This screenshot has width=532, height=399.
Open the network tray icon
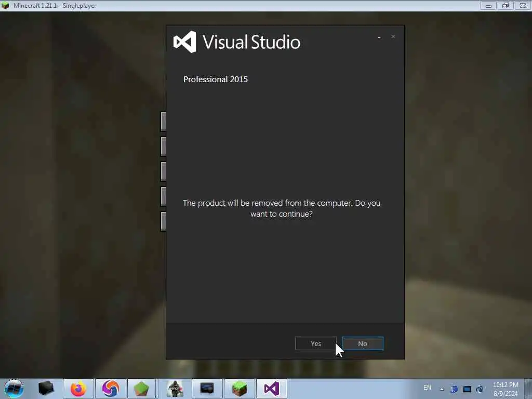[480, 389]
